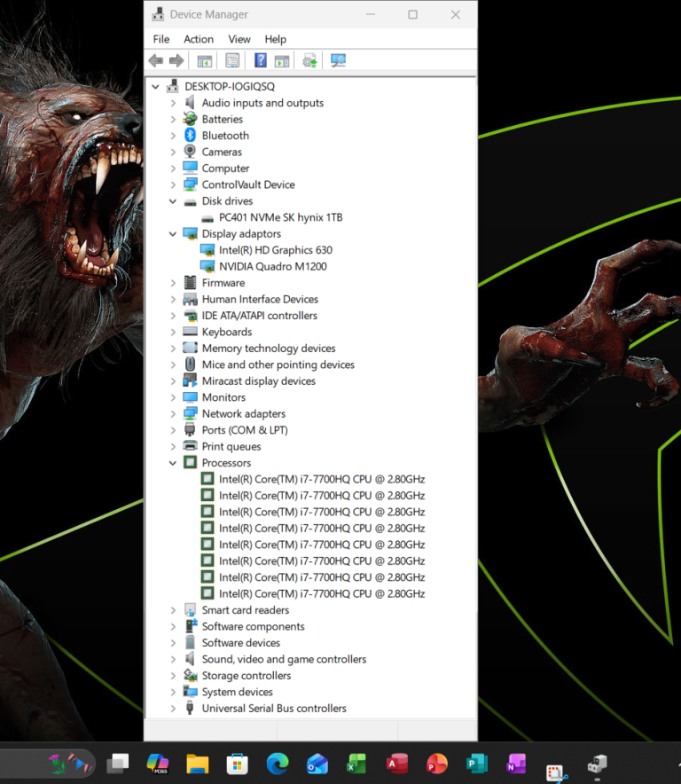Launch Microsoft Edge from the taskbar
Screen dimensions: 681x784
pyautogui.click(x=277, y=764)
